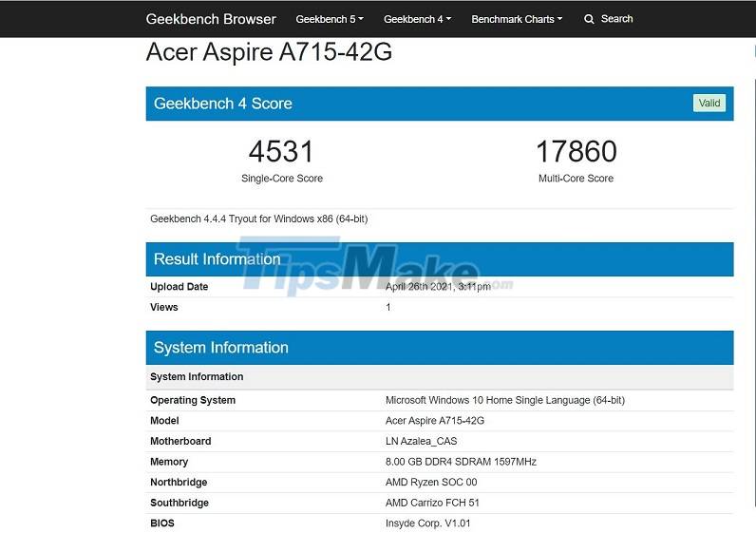756x533 pixels.
Task: Click the gray System Information subheading row
Action: pos(440,377)
